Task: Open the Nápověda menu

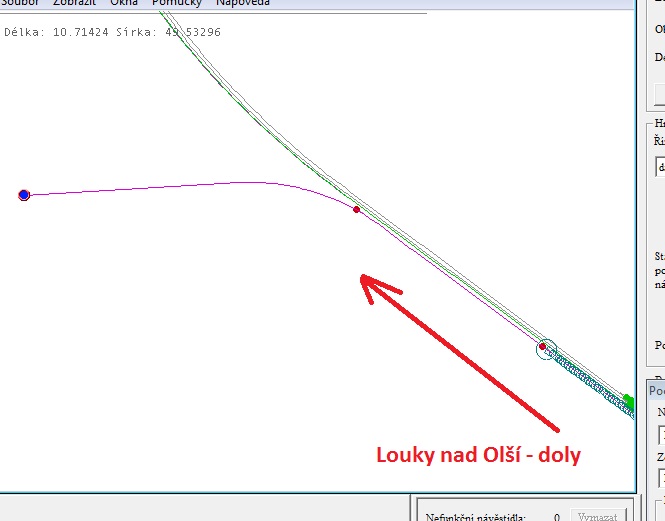Action: point(243,3)
